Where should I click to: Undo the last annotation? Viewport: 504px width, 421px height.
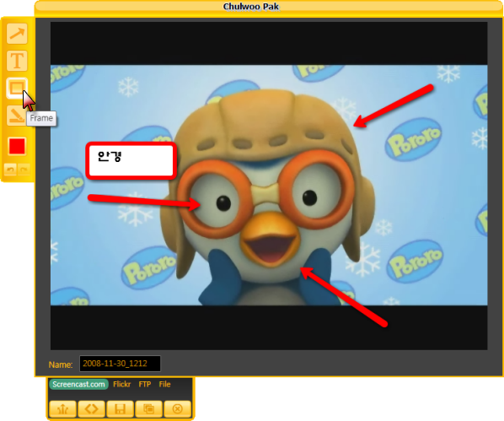pos(10,169)
